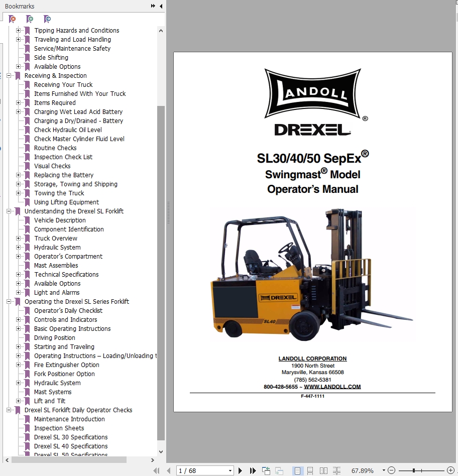Open the zoom percentage dropdown arrow
The height and width of the screenshot is (476, 458).
pyautogui.click(x=384, y=470)
